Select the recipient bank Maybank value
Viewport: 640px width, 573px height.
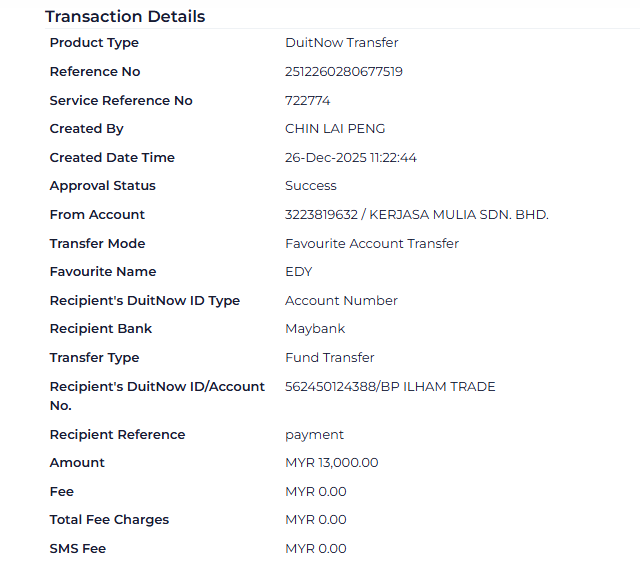315,329
